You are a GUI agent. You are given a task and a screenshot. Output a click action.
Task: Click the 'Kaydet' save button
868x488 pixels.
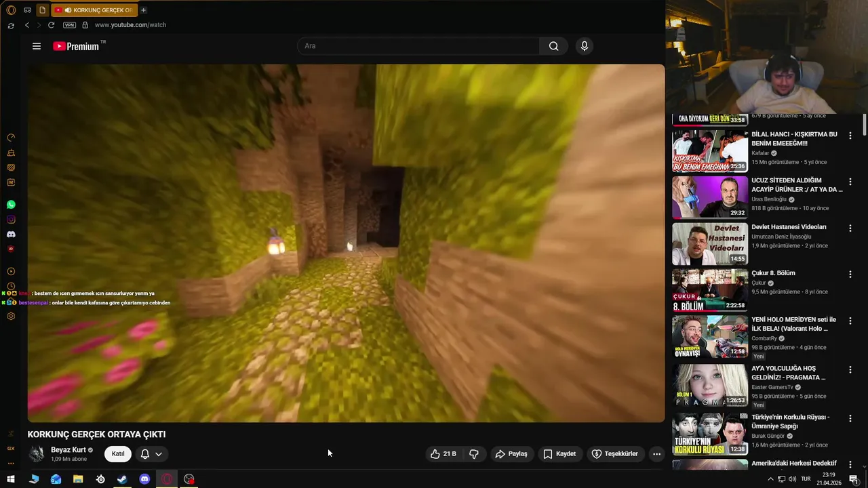559,454
